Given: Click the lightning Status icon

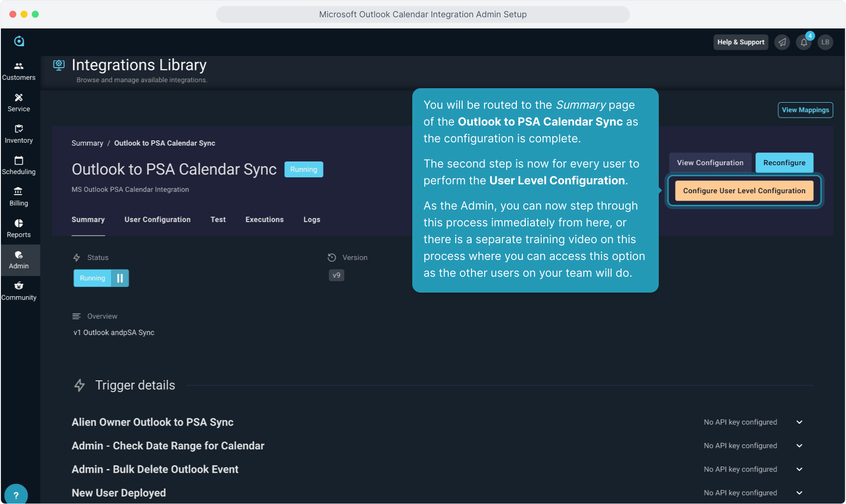Looking at the screenshot, I should click(77, 258).
